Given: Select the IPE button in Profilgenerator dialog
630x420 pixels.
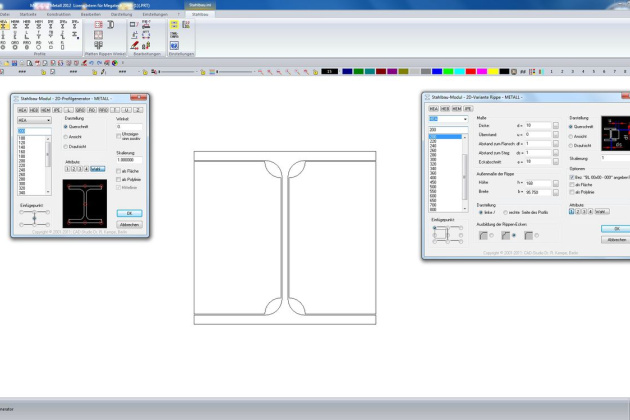Looking at the screenshot, I should click(x=56, y=110).
